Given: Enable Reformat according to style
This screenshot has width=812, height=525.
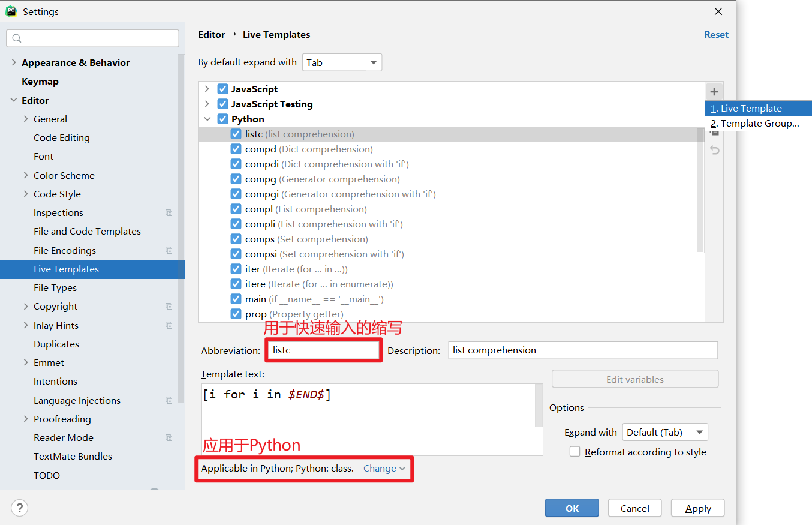Looking at the screenshot, I should (x=575, y=452).
